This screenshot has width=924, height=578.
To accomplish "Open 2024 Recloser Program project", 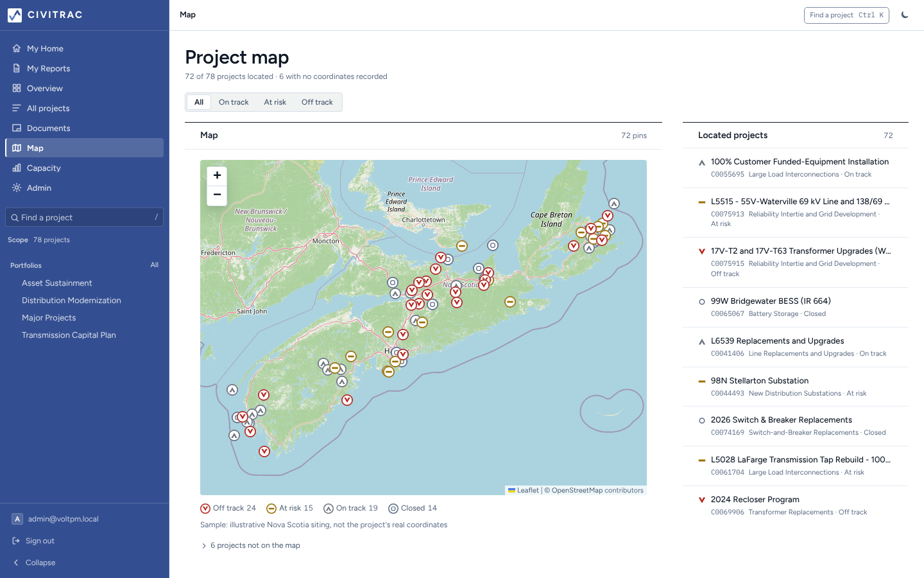I will tap(796, 505).
